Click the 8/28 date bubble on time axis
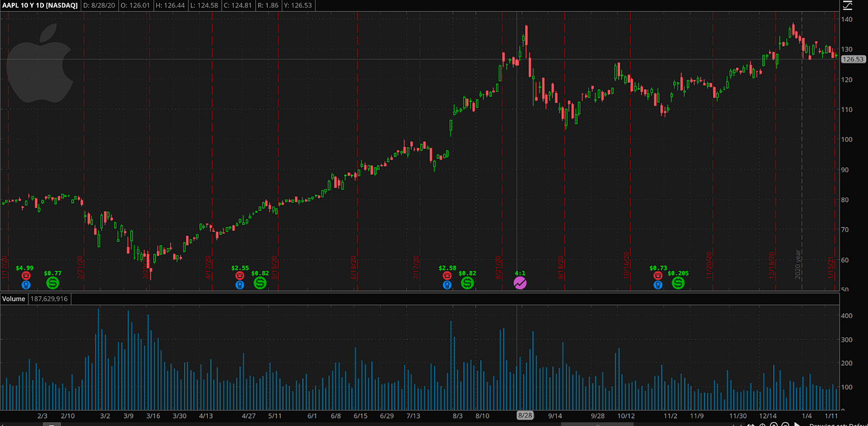 [525, 414]
